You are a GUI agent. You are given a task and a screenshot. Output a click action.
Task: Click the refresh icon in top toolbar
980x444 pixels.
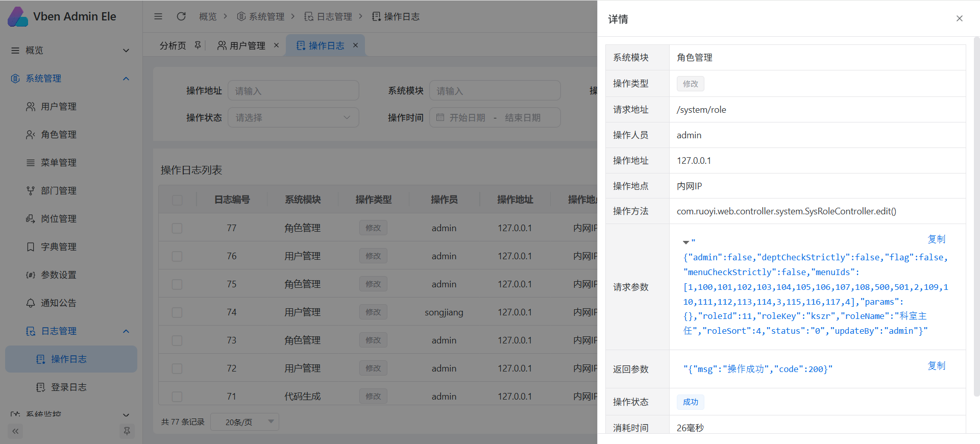coord(181,16)
